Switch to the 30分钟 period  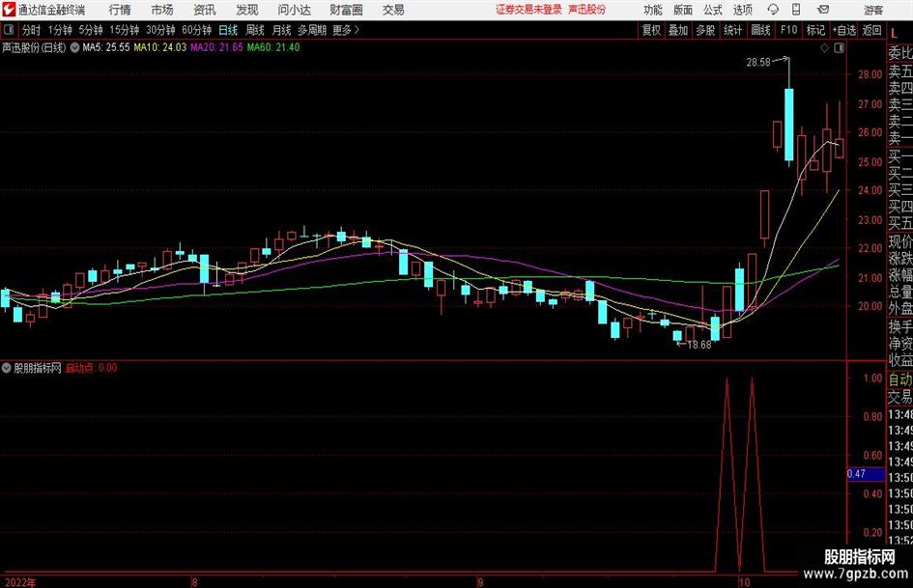tap(160, 30)
